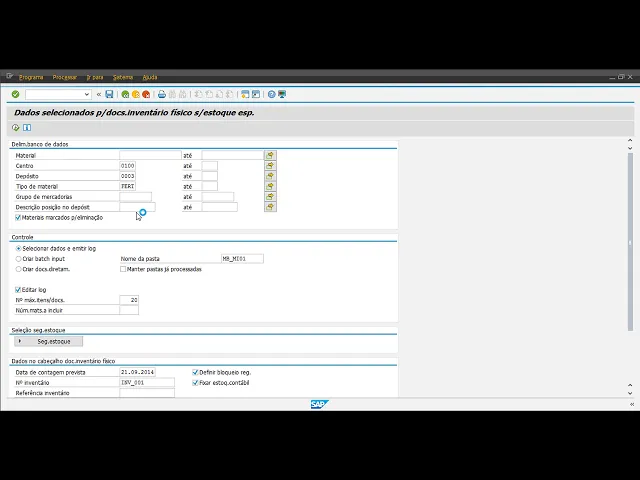Toggle the Definir bloqueio reg. checkbox
640x480 pixels.
(x=195, y=372)
